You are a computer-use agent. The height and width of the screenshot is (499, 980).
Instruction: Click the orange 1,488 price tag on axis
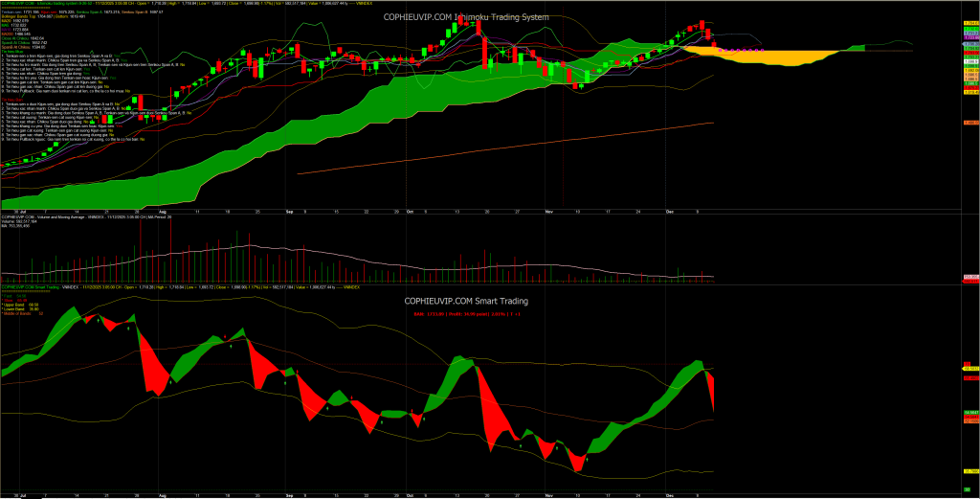[969, 123]
